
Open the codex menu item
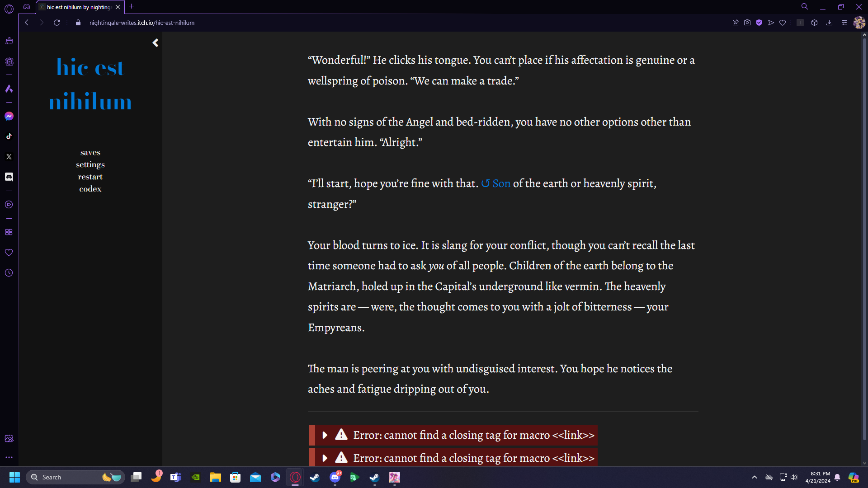click(90, 189)
